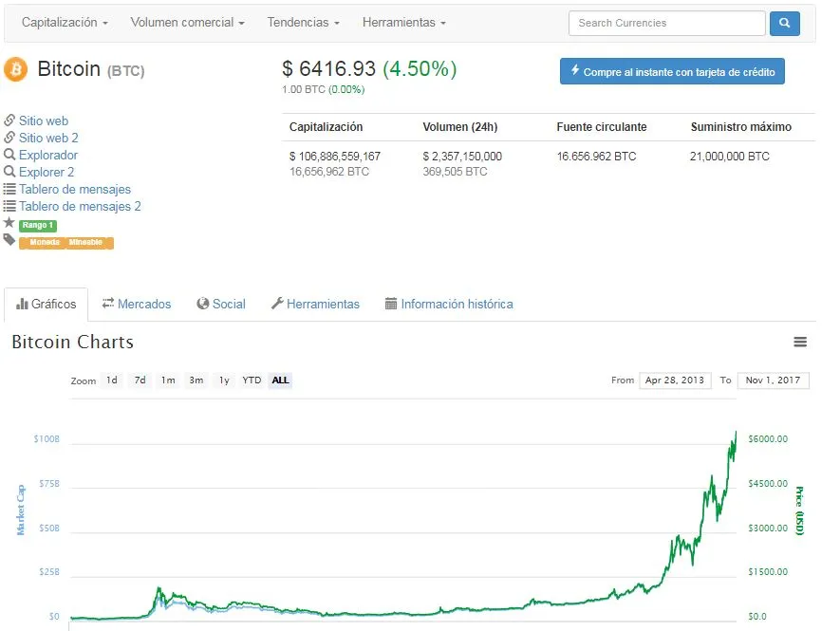Select the ALL zoom range

click(x=280, y=380)
